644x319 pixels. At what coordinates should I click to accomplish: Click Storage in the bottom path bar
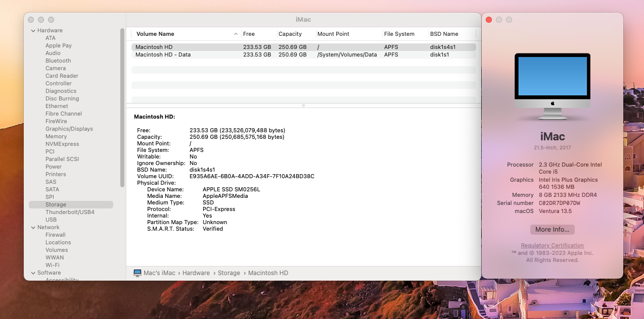coord(229,273)
